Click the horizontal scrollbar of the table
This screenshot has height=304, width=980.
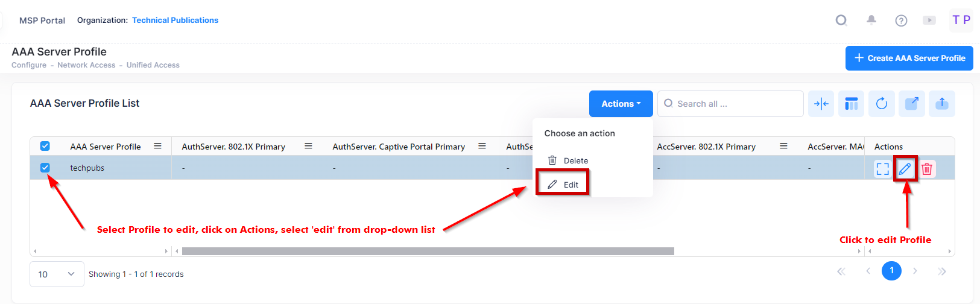[x=428, y=251]
